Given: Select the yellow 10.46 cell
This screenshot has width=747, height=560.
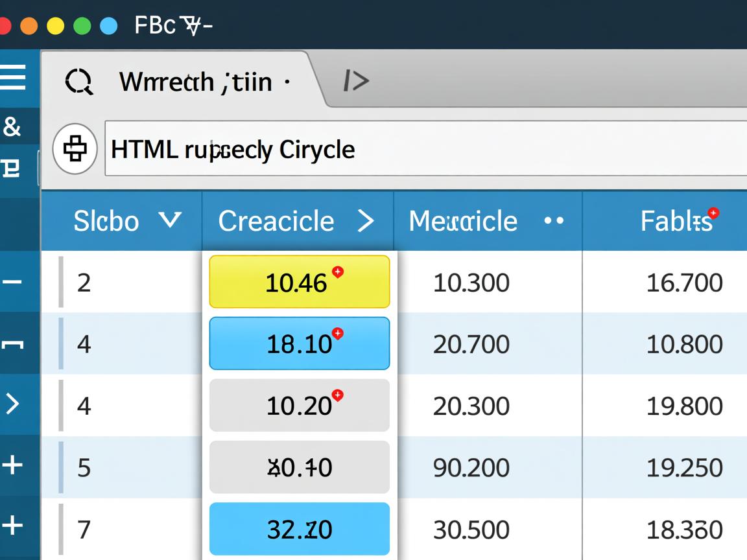Looking at the screenshot, I should [x=299, y=282].
